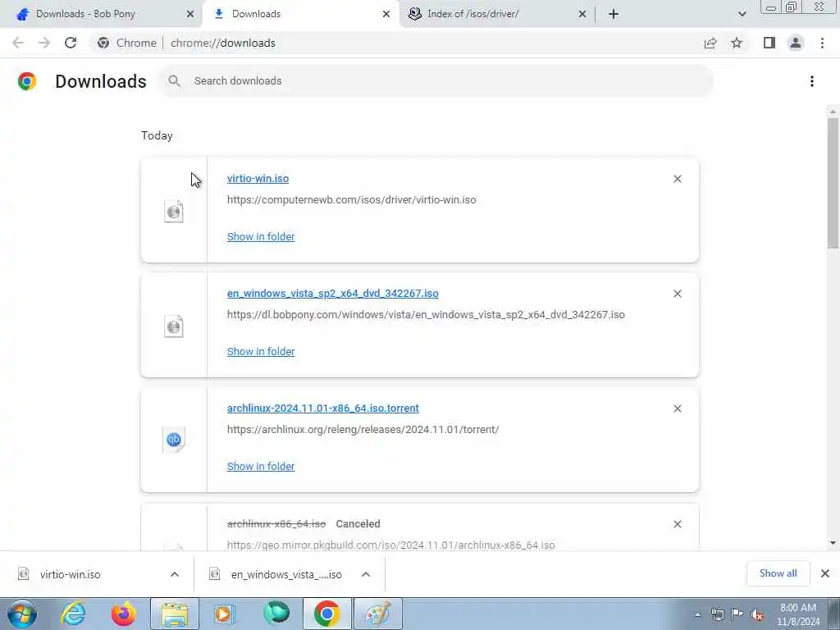The height and width of the screenshot is (630, 840).
Task: Expand options for virtio-win.iso shelf item
Action: coord(175,574)
